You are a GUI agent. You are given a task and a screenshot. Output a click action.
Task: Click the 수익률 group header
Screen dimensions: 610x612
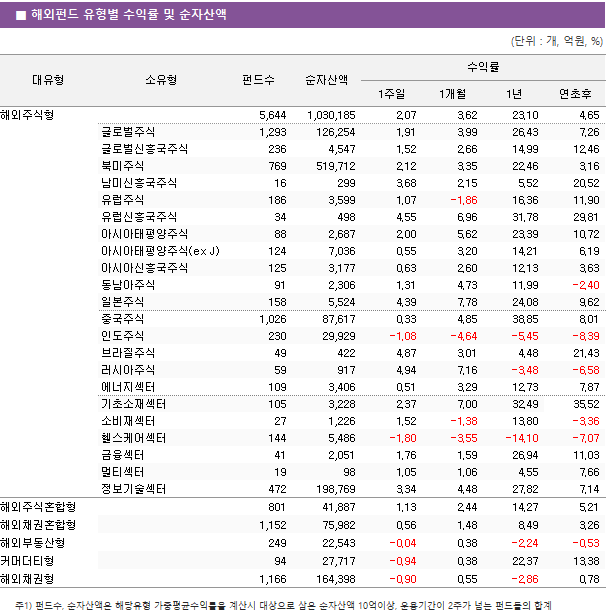(x=483, y=67)
